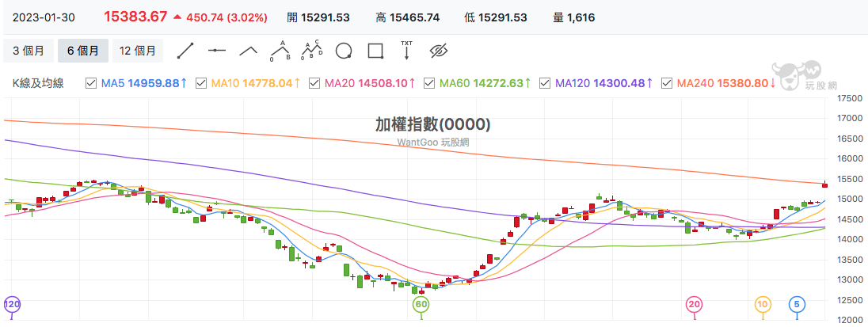The image size is (868, 327).
Task: Select the circle drawing tool
Action: (x=344, y=51)
